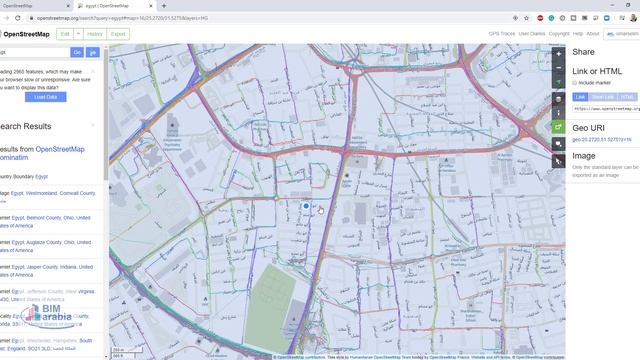Select Egypt, Belmont County, Ohio result
Image resolution: width=640 pixels, height=360 pixels.
(x=45, y=222)
